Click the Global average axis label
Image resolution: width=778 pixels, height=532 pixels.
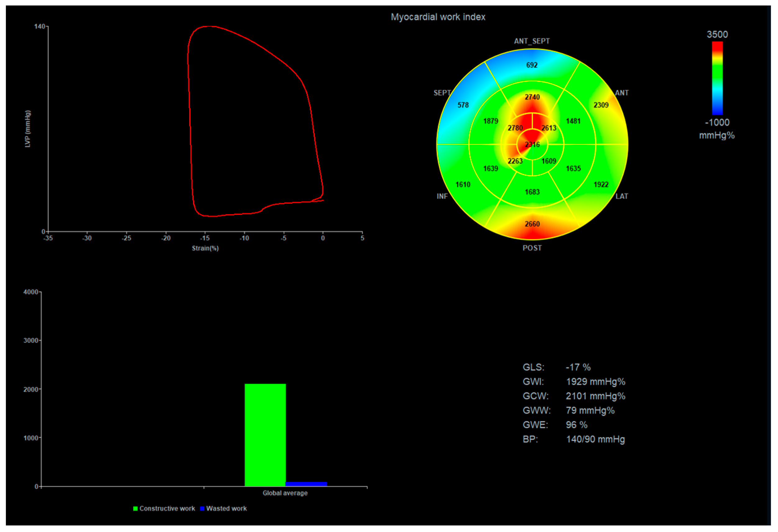[x=285, y=493]
